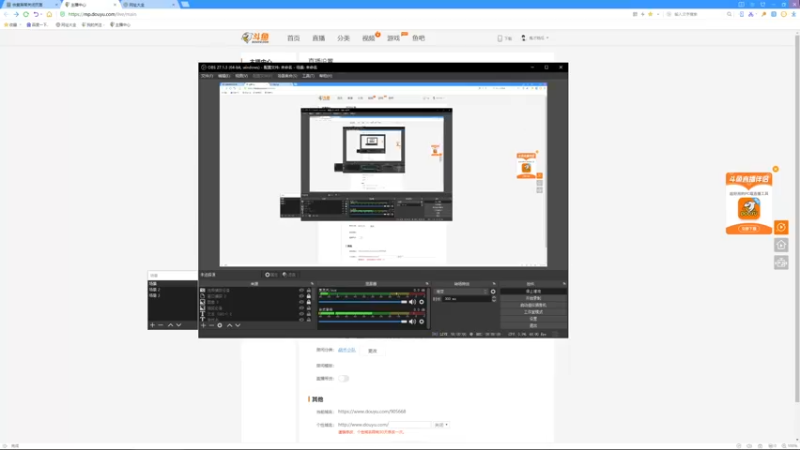This screenshot has height=450, width=800.
Task: Select 场景 2 in the scenes list
Action: 155,289
